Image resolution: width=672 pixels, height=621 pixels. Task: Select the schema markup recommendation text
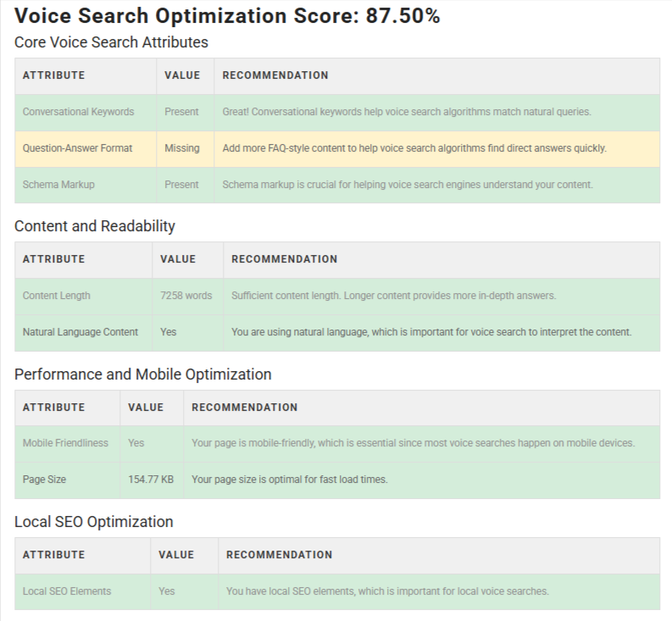pyautogui.click(x=408, y=185)
